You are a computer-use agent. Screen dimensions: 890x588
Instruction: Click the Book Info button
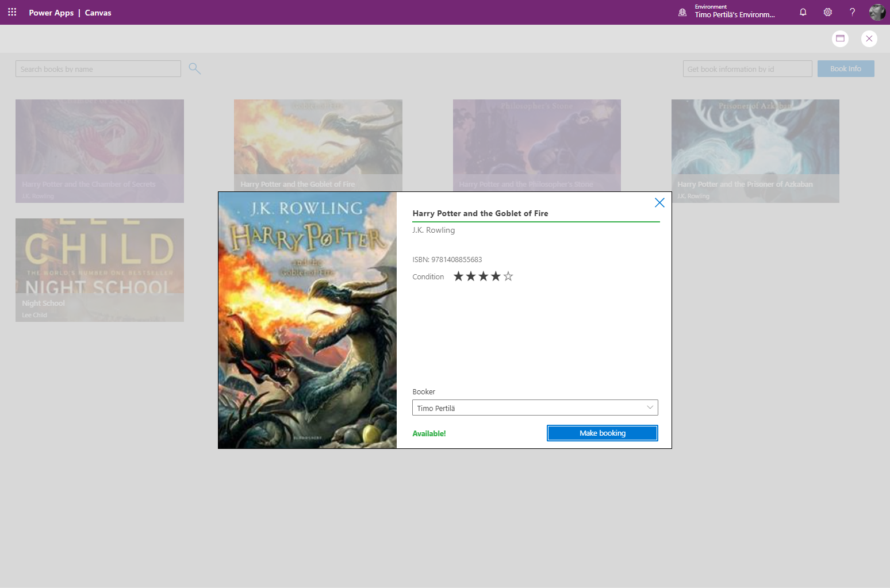(845, 68)
